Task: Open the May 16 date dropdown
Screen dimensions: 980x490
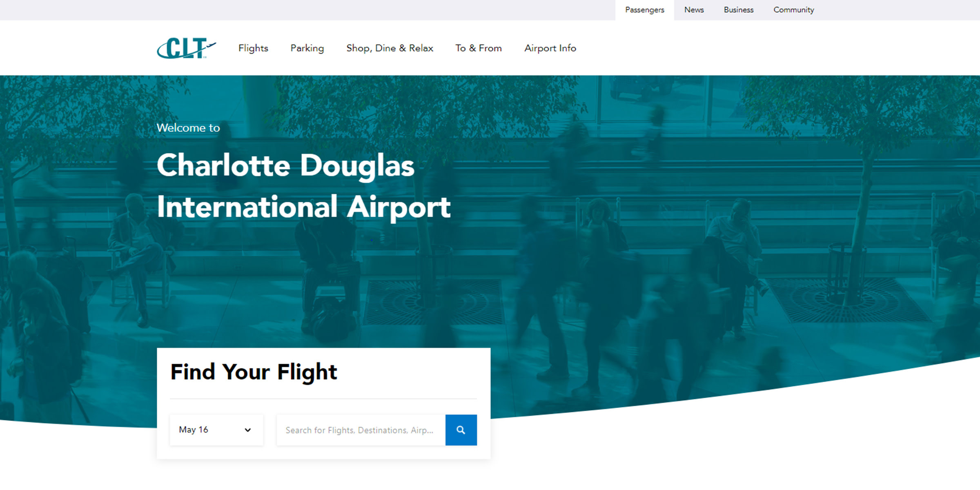Action: [x=216, y=430]
